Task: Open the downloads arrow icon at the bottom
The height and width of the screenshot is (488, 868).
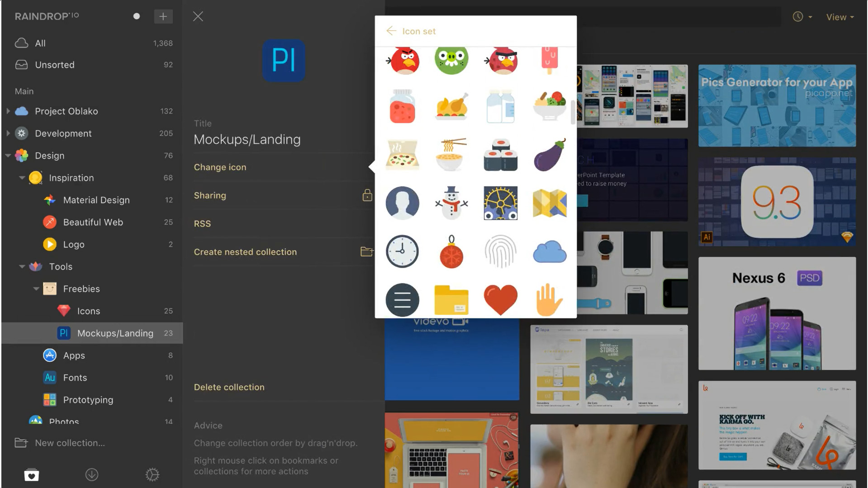Action: pyautogui.click(x=92, y=474)
